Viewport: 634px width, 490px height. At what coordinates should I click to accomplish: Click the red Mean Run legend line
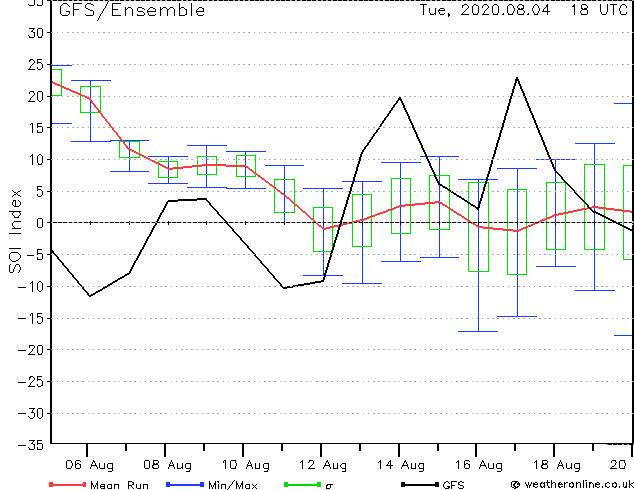click(67, 484)
